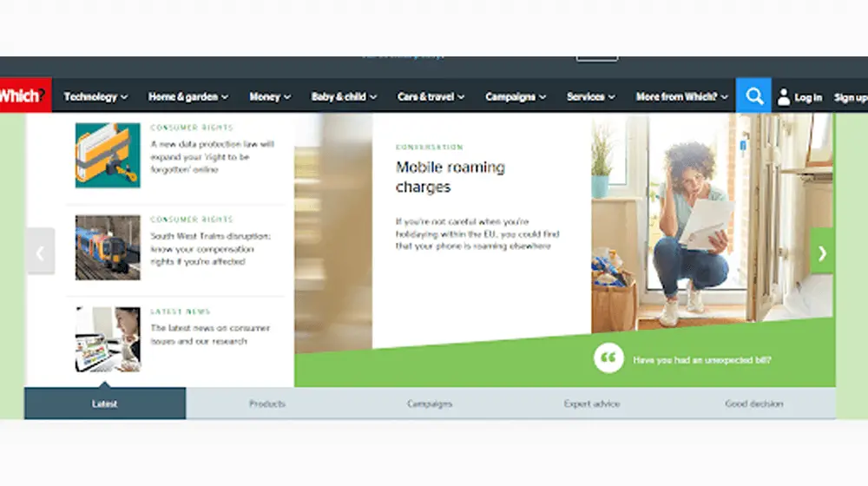This screenshot has width=868, height=486.
Task: Click the quotation mark circle icon
Action: pos(608,358)
